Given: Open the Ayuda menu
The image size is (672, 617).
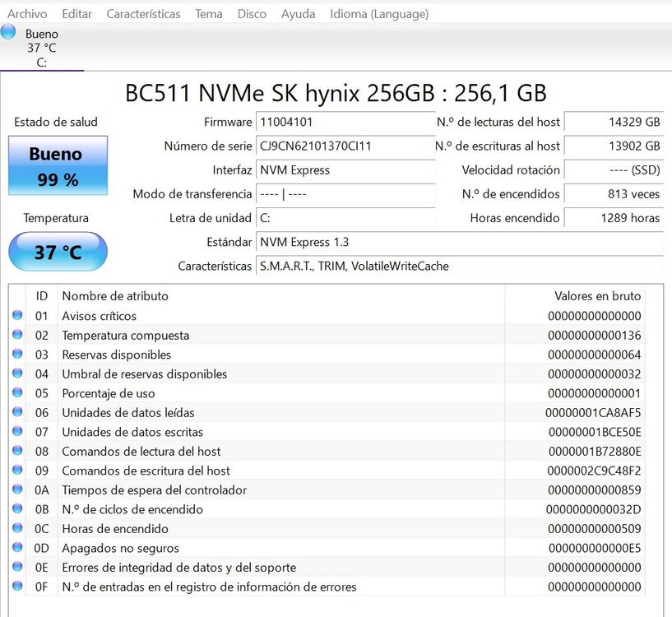Looking at the screenshot, I should pyautogui.click(x=298, y=14).
